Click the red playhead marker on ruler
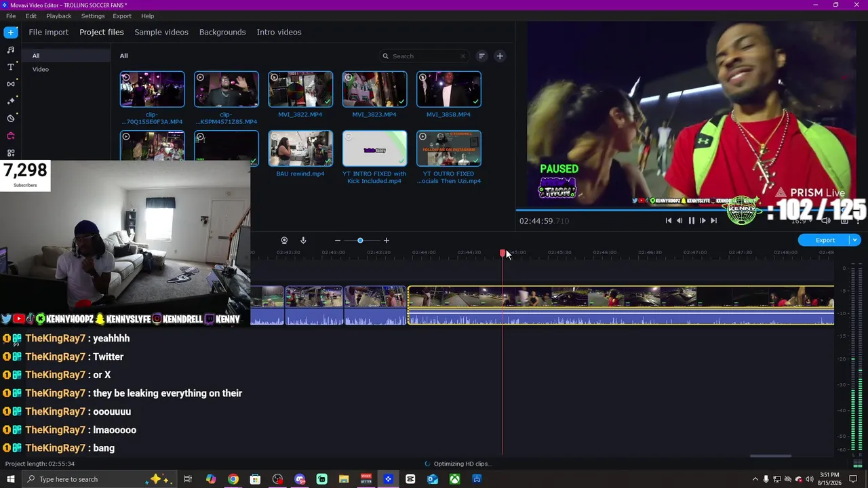The image size is (868, 488). click(502, 253)
